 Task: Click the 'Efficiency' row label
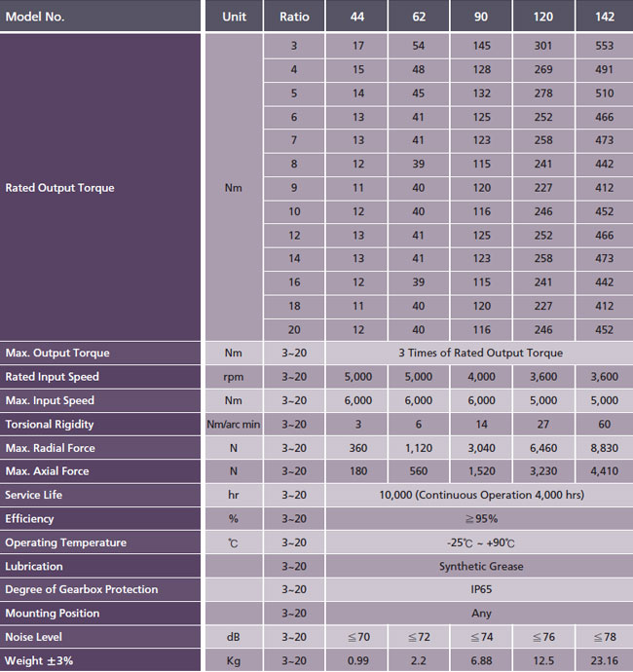tap(100, 518)
